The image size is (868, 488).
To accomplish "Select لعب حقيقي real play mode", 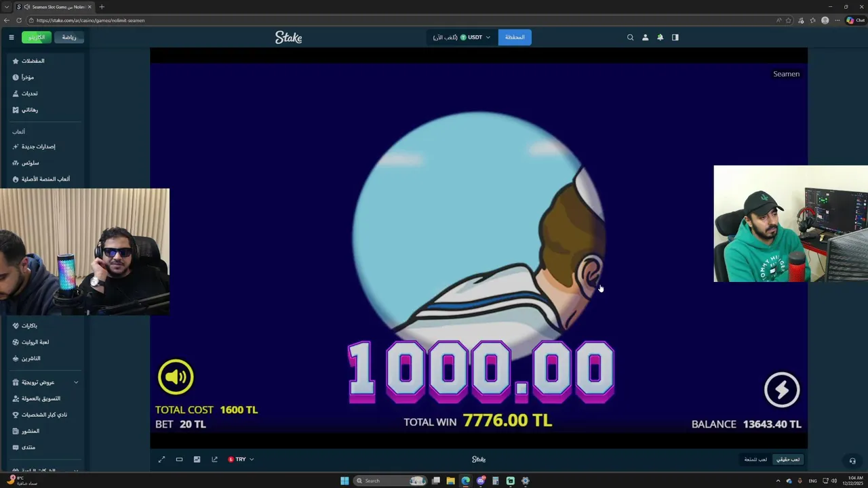I will click(x=788, y=460).
